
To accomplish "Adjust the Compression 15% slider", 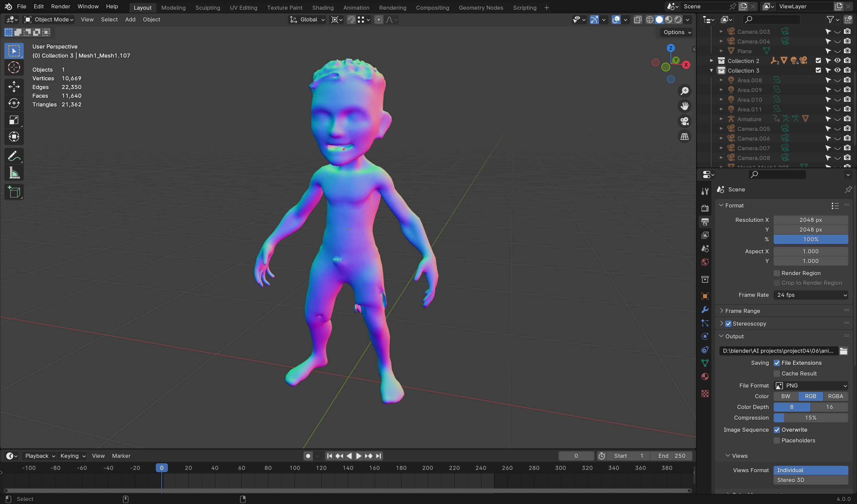I will (811, 418).
